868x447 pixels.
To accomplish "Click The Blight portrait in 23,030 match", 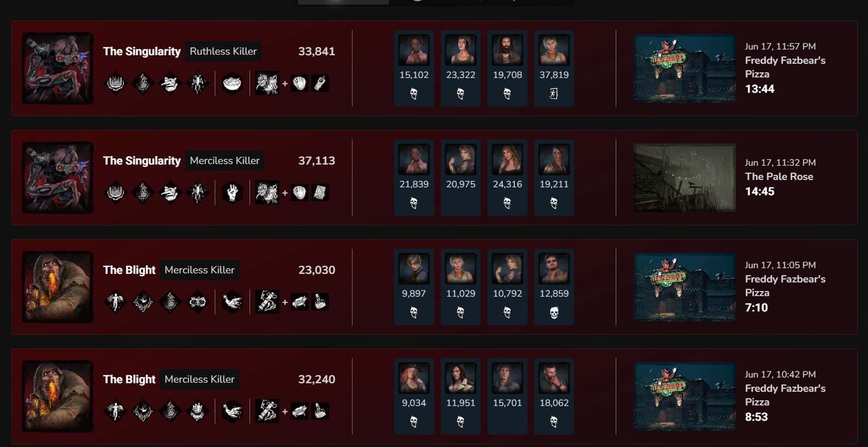I will click(x=58, y=287).
